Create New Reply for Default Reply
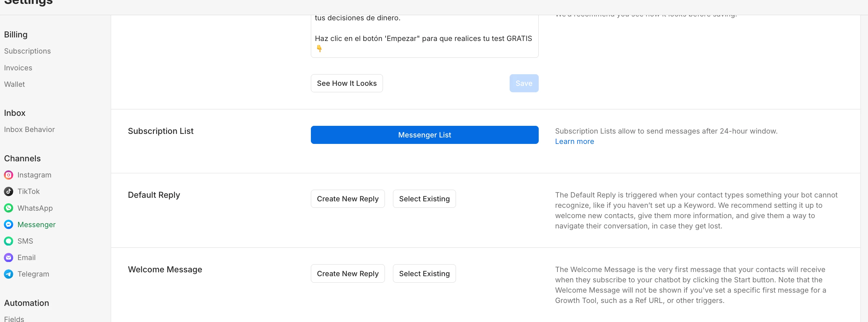Image resolution: width=868 pixels, height=322 pixels. tap(347, 199)
